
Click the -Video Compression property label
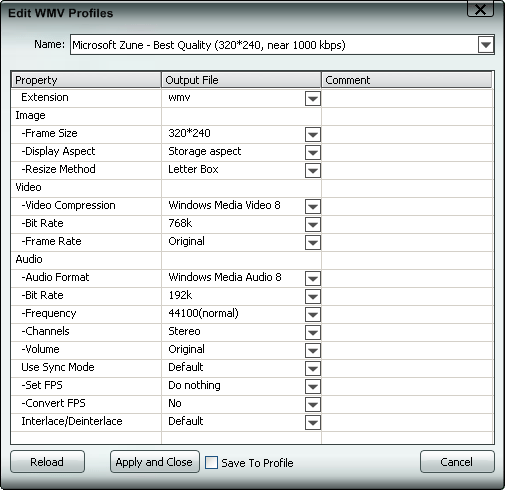(x=68, y=205)
